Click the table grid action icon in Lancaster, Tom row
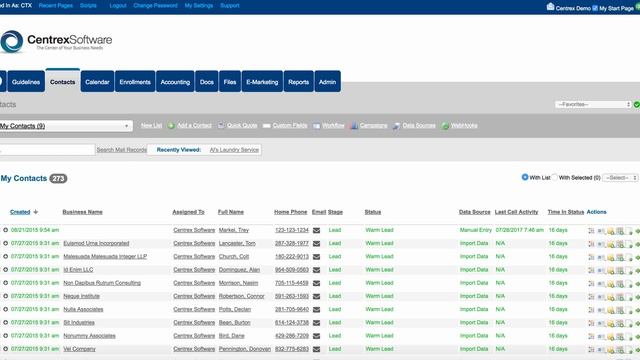The height and width of the screenshot is (360, 640). point(620,244)
